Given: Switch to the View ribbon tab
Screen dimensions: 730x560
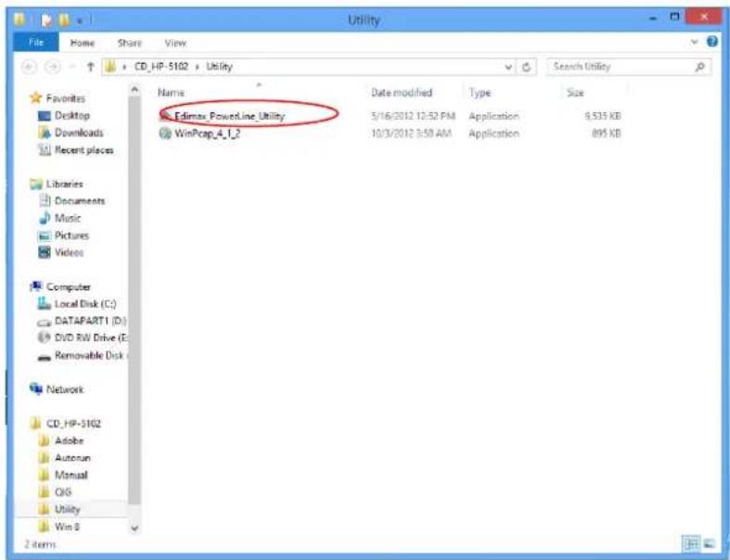Looking at the screenshot, I should pos(175,43).
